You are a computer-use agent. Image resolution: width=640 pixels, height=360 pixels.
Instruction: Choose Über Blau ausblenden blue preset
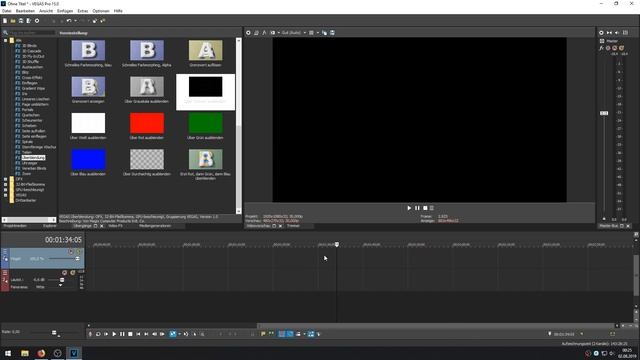pos(88,159)
